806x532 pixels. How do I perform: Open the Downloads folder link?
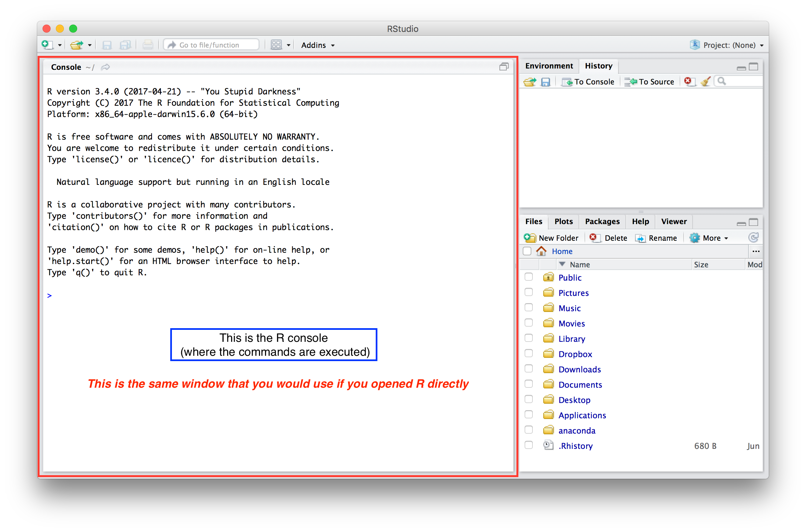580,369
